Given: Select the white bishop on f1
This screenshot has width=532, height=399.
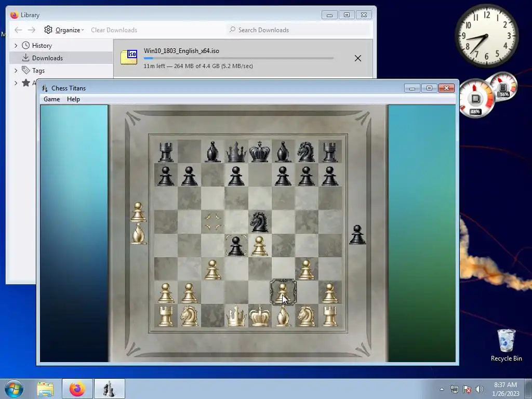Looking at the screenshot, I should tap(283, 316).
